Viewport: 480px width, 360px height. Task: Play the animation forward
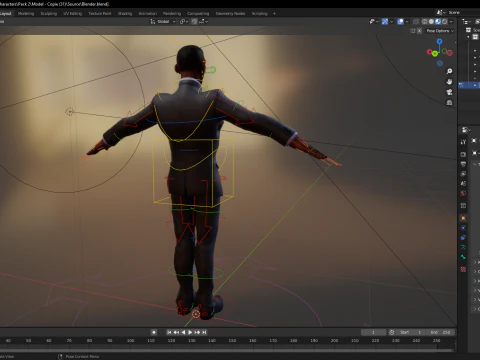click(190, 332)
